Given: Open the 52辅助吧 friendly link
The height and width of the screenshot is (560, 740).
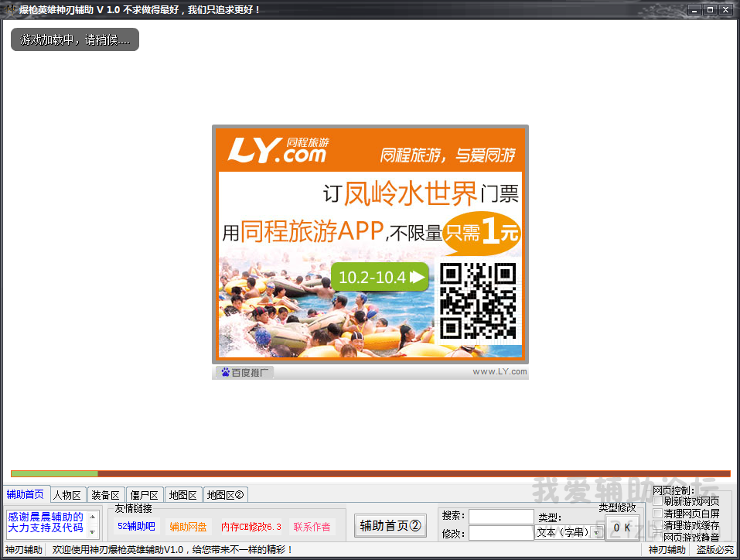Looking at the screenshot, I should click(x=136, y=527).
